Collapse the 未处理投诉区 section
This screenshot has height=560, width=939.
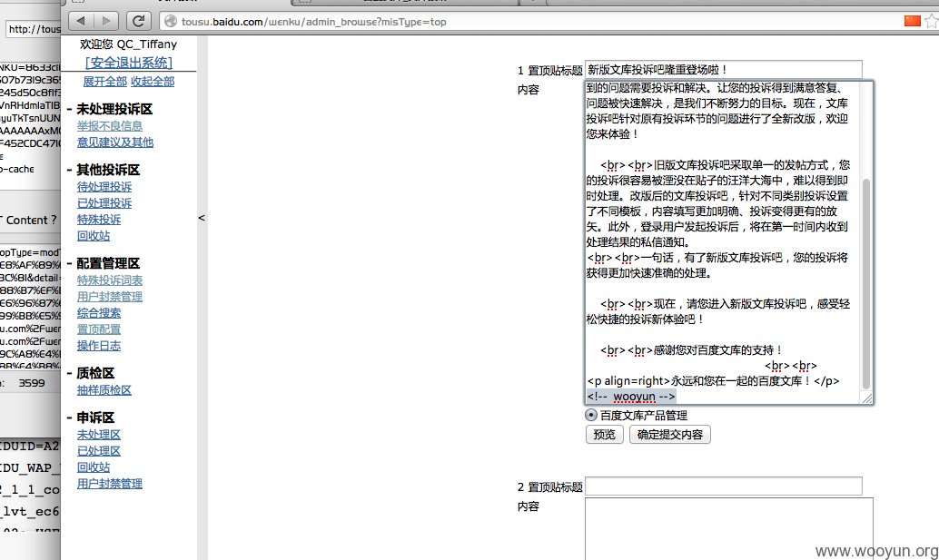69,110
